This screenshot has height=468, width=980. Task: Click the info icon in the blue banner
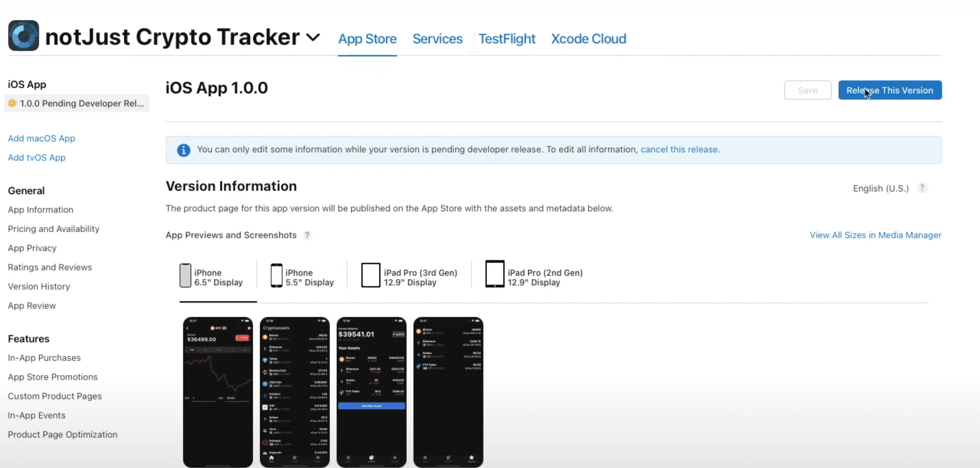[x=183, y=150]
